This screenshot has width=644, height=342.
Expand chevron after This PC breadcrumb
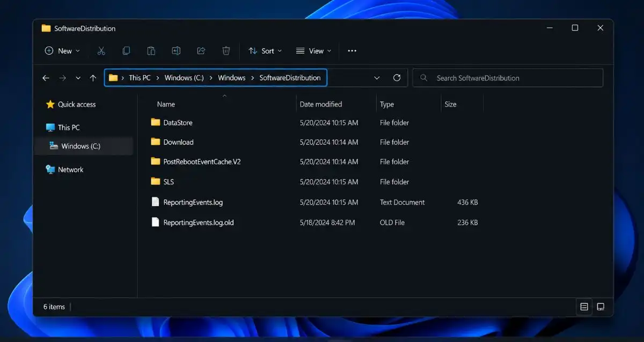click(158, 78)
